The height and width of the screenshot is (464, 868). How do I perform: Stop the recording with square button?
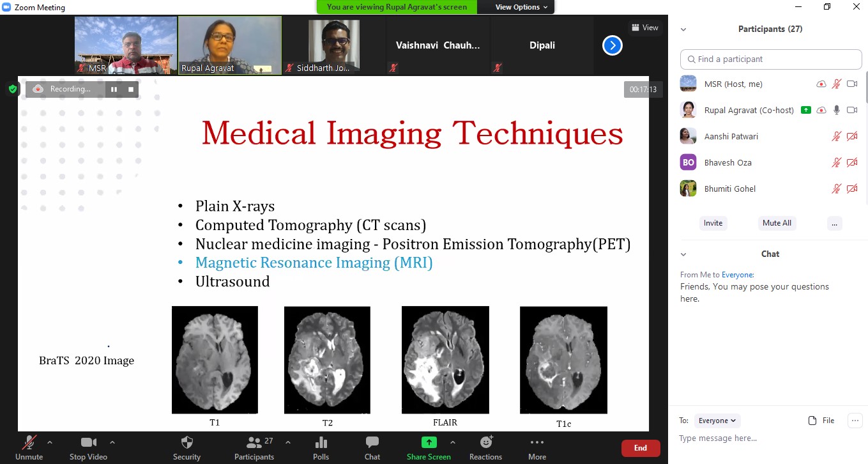[x=131, y=89]
